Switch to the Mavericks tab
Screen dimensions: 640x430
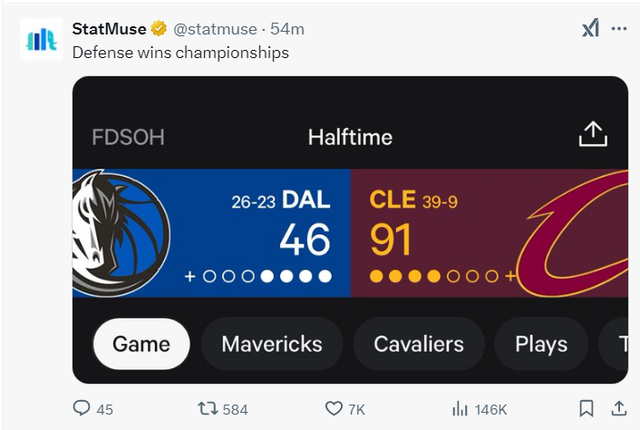(x=272, y=344)
